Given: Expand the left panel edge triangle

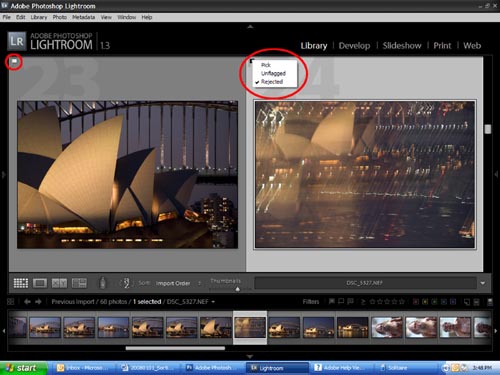Looking at the screenshot, I should 4,174.
